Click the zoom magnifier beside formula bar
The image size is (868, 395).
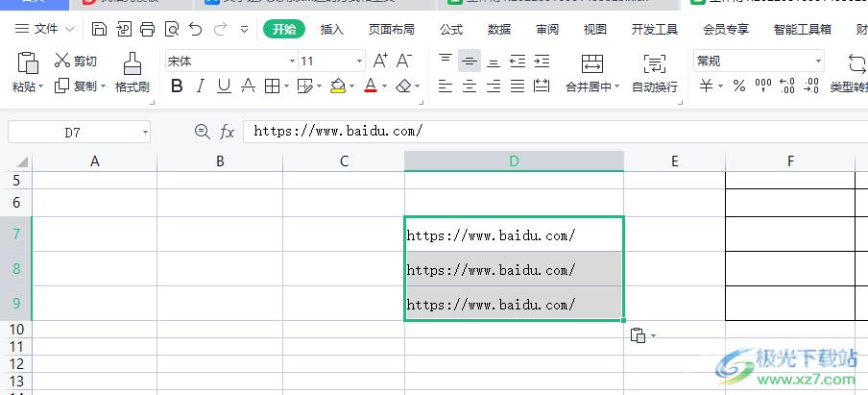(x=203, y=132)
